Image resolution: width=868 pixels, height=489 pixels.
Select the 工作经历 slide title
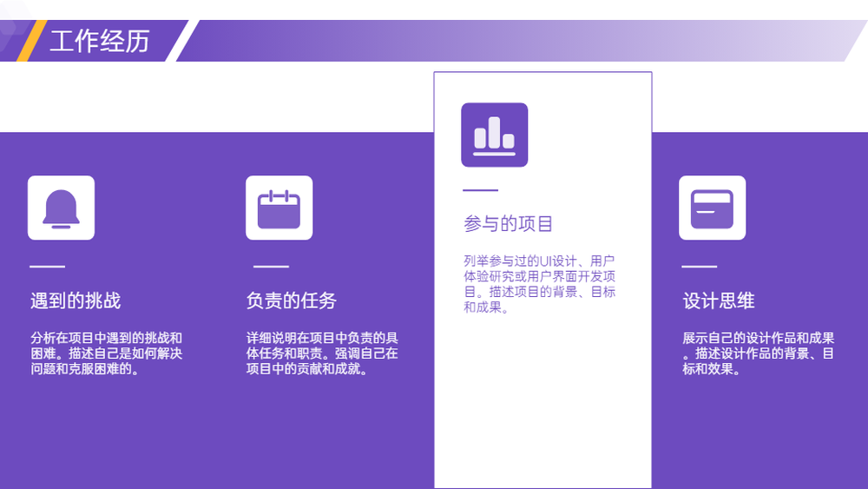tap(100, 42)
